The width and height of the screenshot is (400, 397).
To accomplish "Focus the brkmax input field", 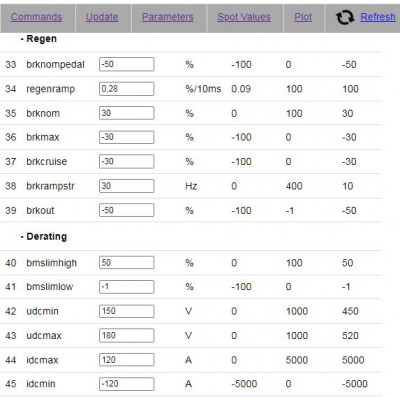I will pyautogui.click(x=127, y=137).
